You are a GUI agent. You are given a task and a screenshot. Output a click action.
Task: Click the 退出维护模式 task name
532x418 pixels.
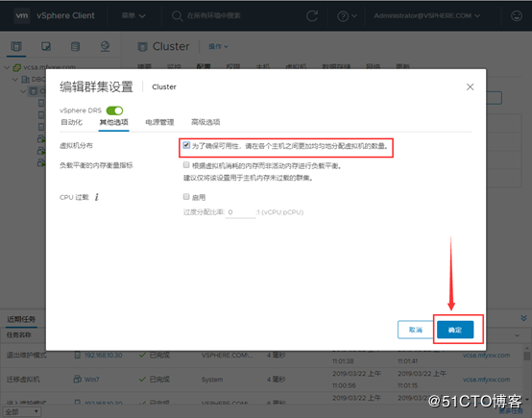pyautogui.click(x=27, y=356)
